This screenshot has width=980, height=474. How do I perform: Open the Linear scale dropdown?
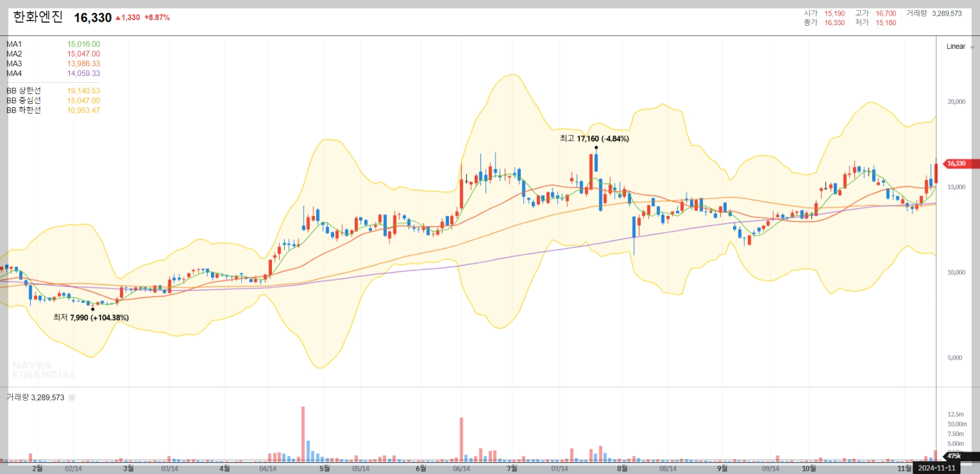[x=960, y=46]
